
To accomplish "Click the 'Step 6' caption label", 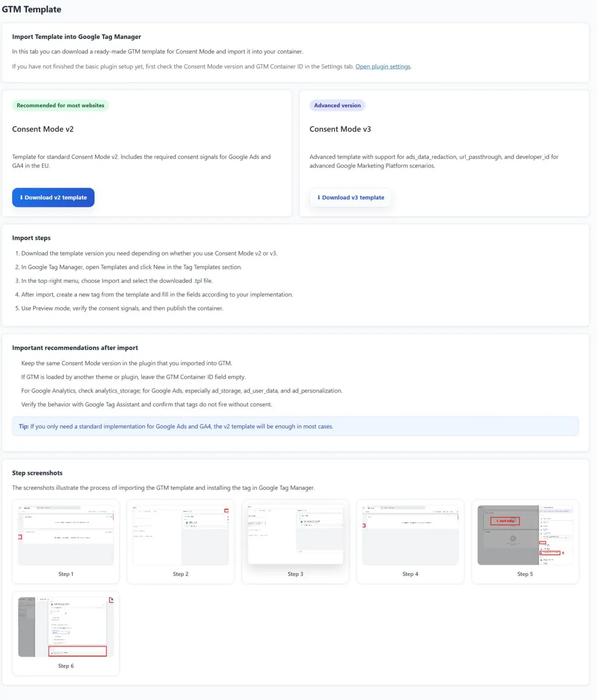I will 66,666.
